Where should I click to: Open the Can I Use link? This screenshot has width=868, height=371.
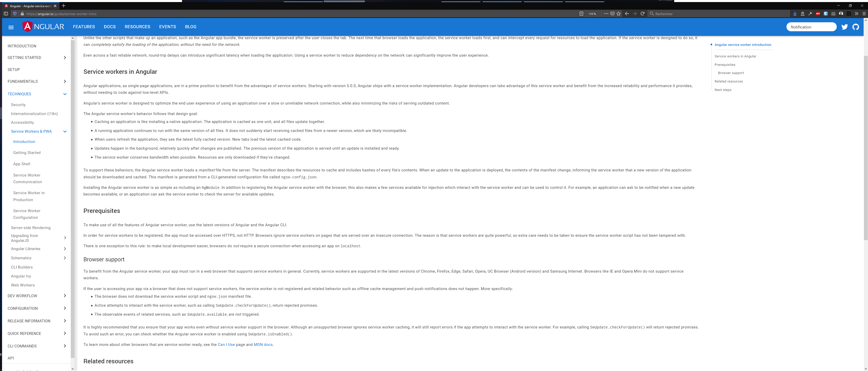point(226,344)
